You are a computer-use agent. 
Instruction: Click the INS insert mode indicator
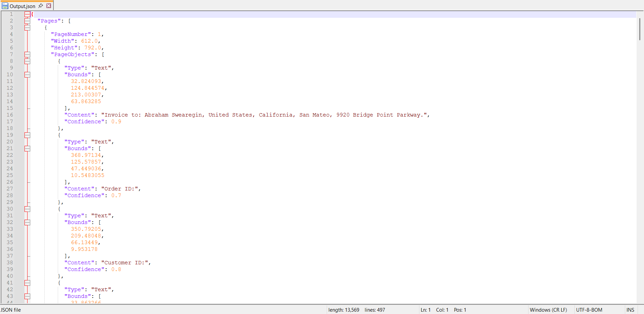tap(630, 310)
